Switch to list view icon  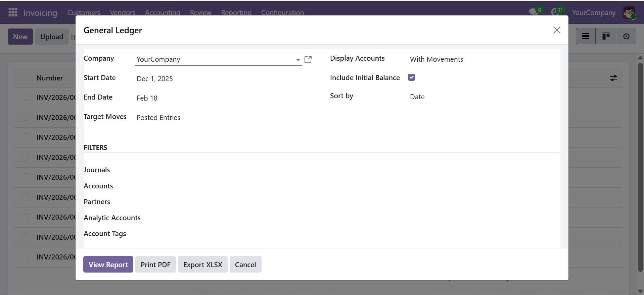click(x=586, y=36)
